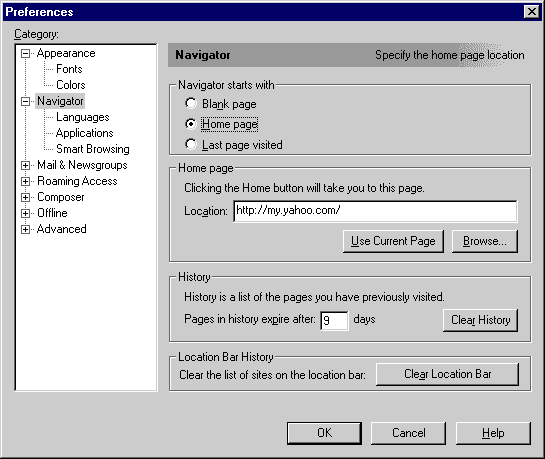Select Smart Browsing in the tree
Viewport: 545px width, 459px height.
point(93,149)
